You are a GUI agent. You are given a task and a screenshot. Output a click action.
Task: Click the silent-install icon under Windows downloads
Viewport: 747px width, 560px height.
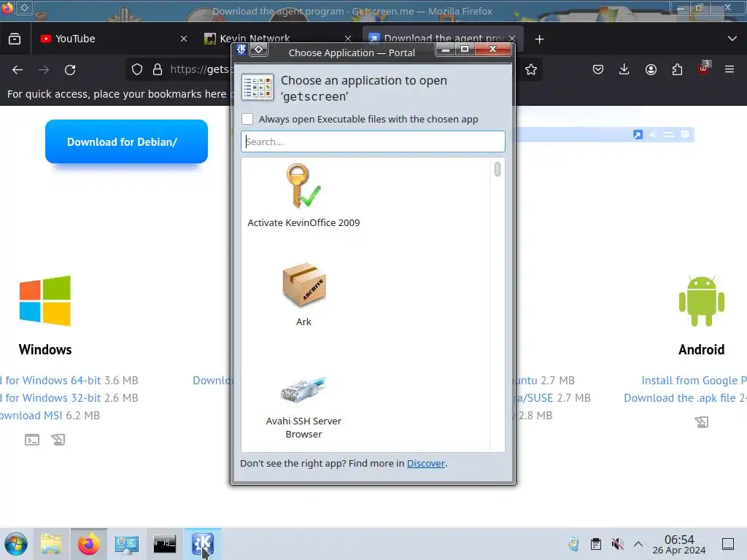[58, 440]
